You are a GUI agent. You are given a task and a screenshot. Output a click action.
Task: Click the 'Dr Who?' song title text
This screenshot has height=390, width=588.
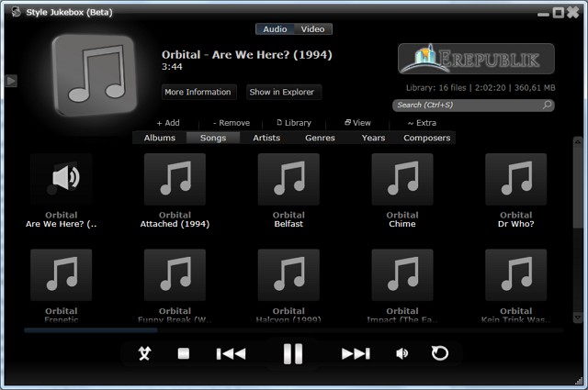click(516, 224)
